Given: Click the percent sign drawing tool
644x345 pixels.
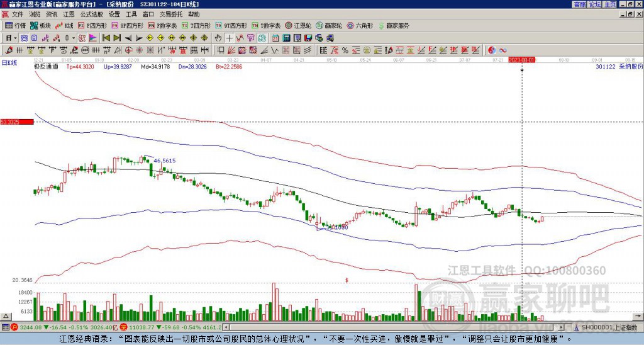Looking at the screenshot, I should [345, 50].
